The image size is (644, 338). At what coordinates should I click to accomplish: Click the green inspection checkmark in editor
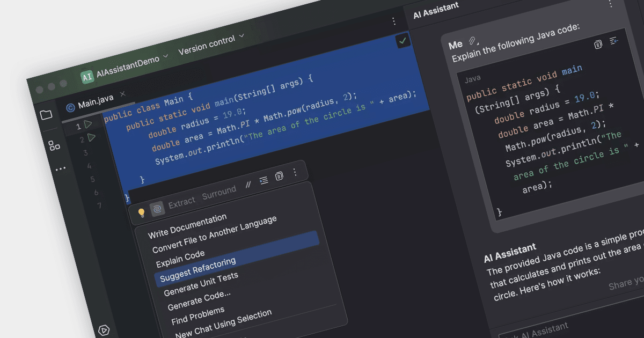[x=402, y=41]
